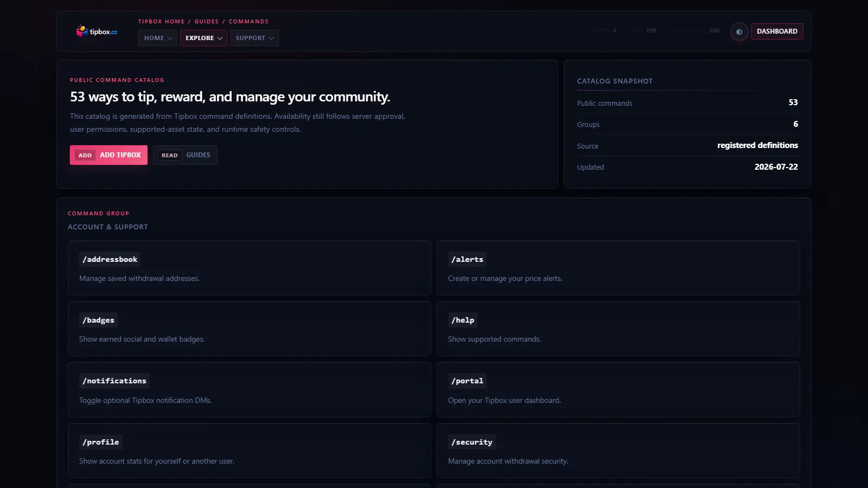Click the /portal command tag
Screen dimensions: 868x488
pyautogui.click(x=467, y=381)
